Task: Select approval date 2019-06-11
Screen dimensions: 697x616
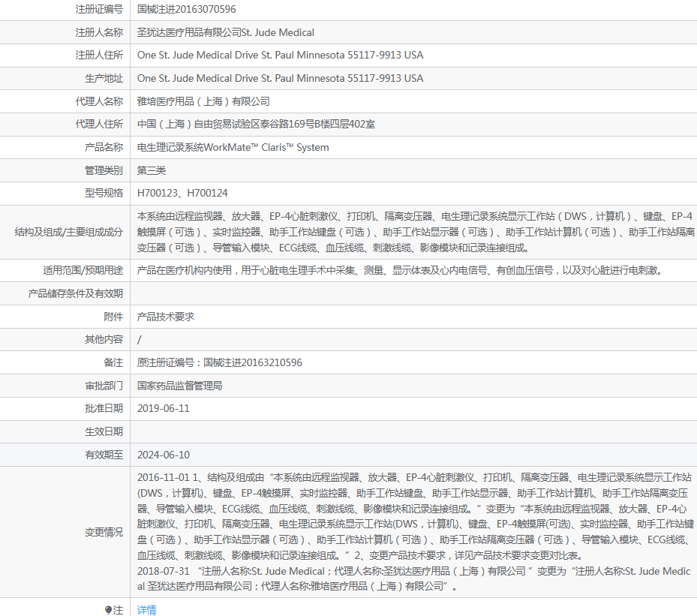Action: 163,408
